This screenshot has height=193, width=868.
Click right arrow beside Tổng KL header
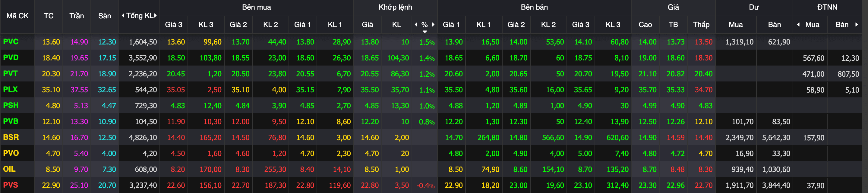click(x=155, y=15)
